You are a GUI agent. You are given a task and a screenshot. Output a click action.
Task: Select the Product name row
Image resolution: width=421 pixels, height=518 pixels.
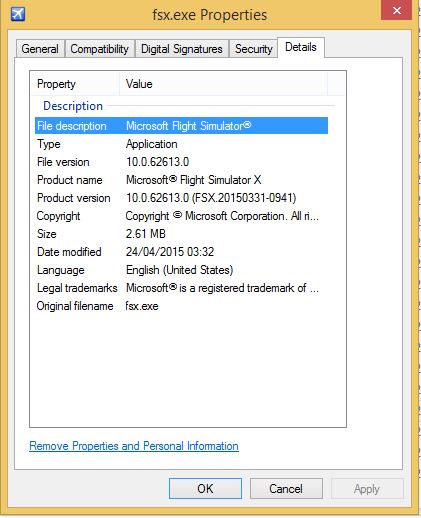click(x=181, y=180)
